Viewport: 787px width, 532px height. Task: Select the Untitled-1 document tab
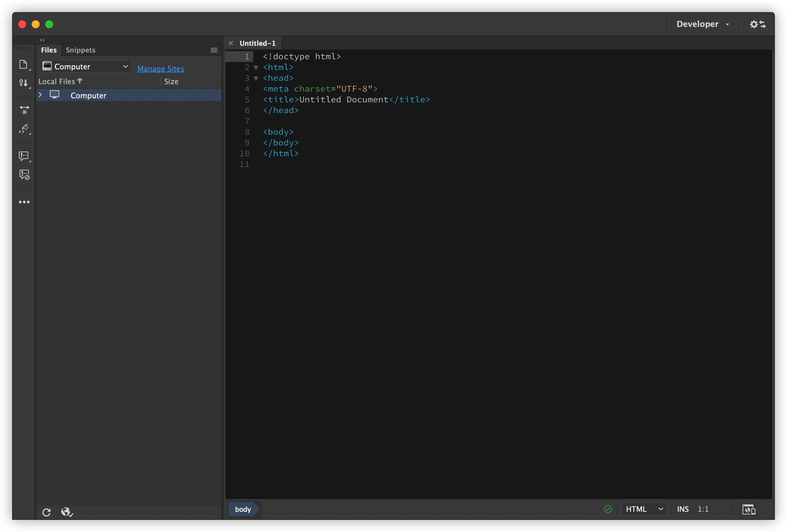258,43
